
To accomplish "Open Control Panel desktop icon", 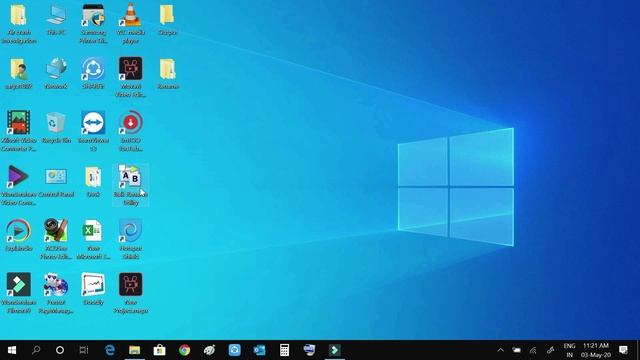I will pyautogui.click(x=56, y=182).
